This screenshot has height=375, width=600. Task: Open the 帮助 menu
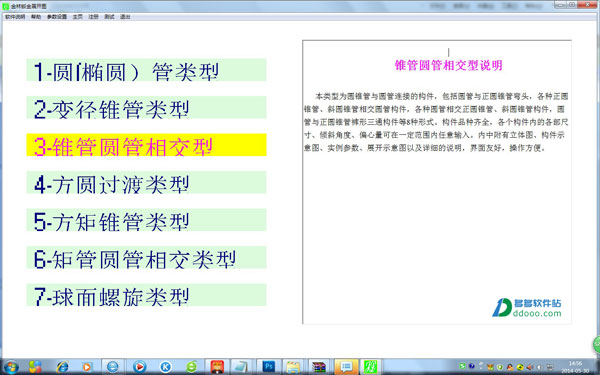(x=36, y=17)
